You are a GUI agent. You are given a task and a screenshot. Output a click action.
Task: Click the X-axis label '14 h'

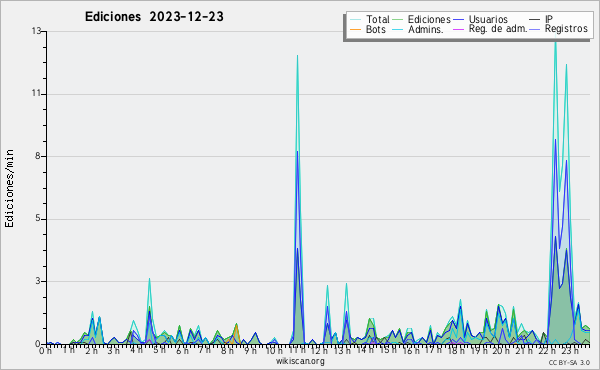point(365,350)
